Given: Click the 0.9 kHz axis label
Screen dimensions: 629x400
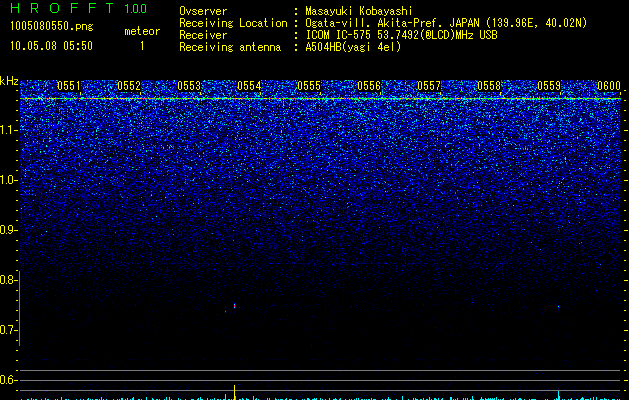Looking at the screenshot, I should 8,230.
